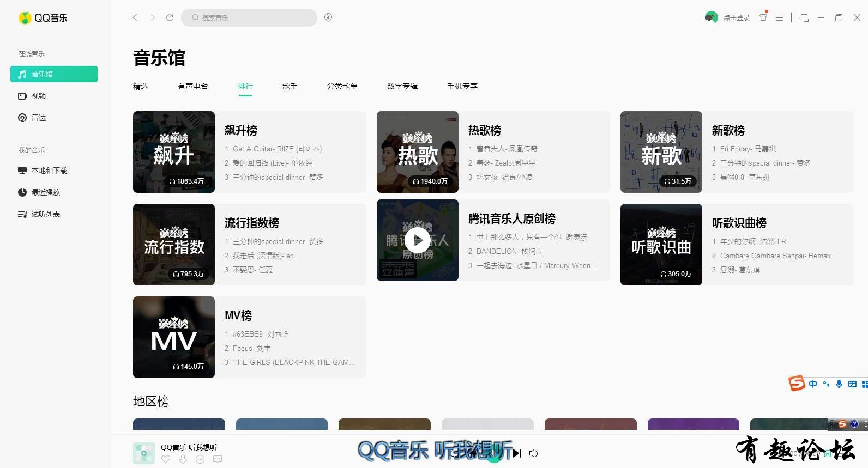Open Sogou soft keyboard icon
The image size is (868, 468).
[852, 384]
